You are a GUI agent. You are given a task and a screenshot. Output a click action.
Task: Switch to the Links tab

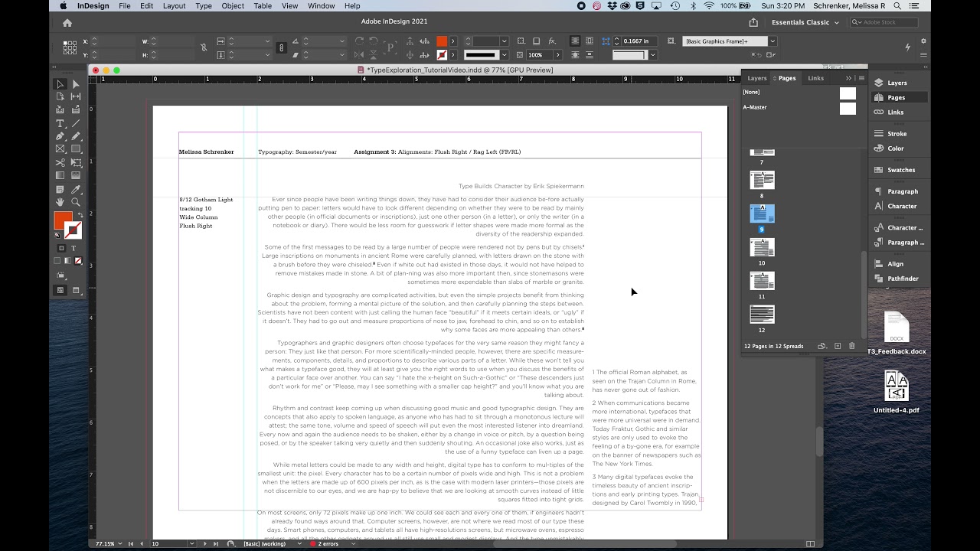[816, 78]
